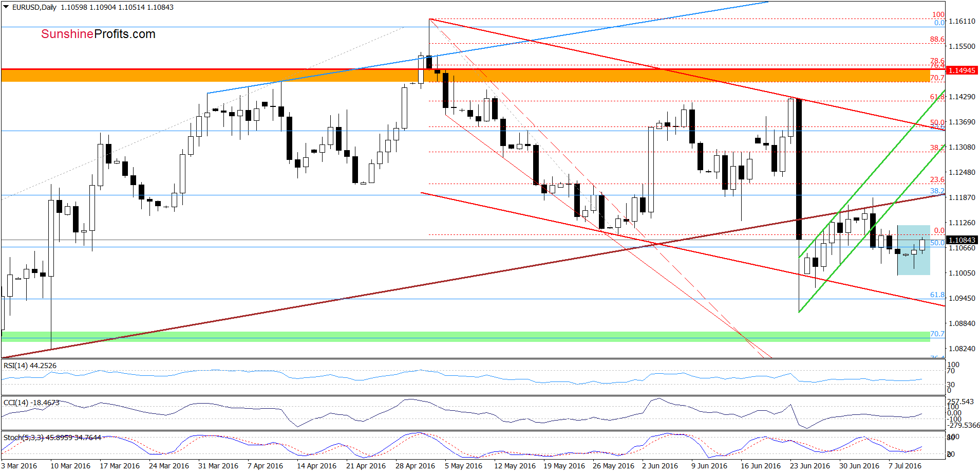Select the current price label 1.10843
The image size is (980, 473).
click(962, 240)
